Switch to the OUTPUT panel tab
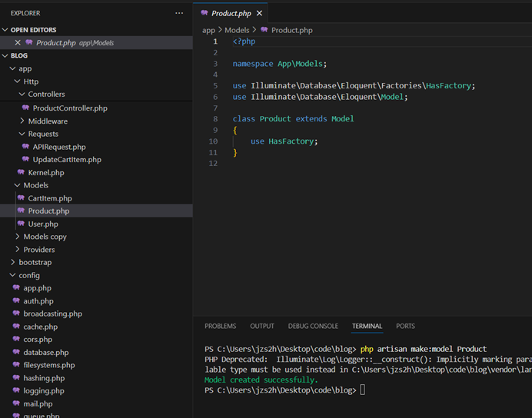The image size is (532, 418). (262, 326)
